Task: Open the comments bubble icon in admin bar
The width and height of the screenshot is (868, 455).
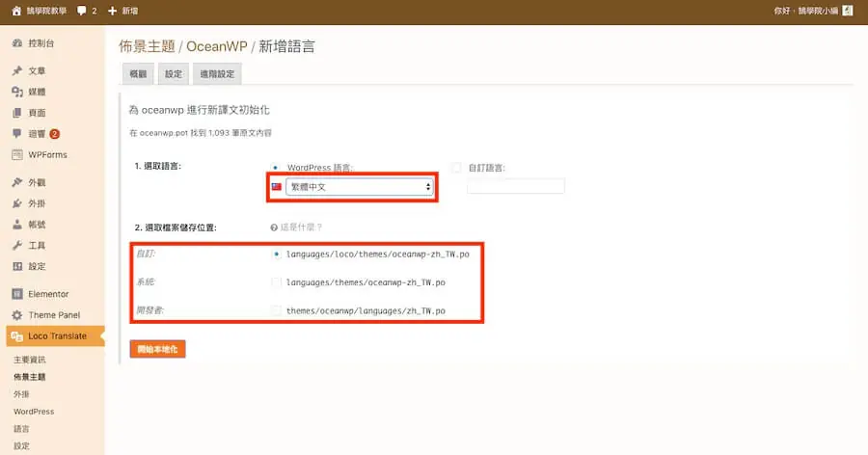Action: coord(82,11)
